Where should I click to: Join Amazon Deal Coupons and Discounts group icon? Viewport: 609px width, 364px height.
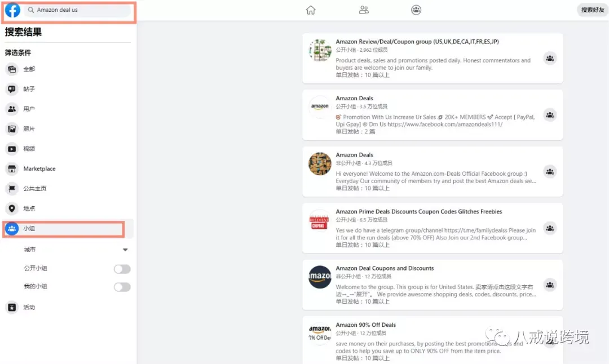pyautogui.click(x=550, y=285)
